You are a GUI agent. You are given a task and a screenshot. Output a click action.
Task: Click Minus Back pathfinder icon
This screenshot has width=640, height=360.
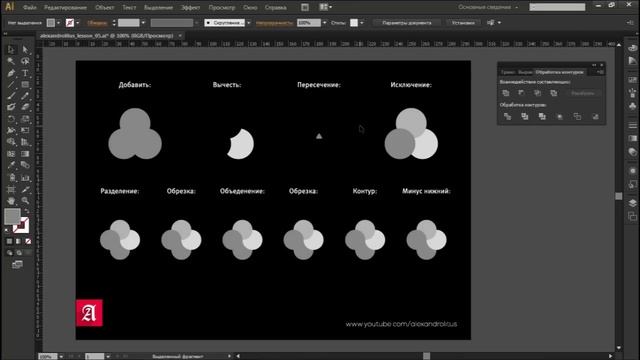[596, 117]
